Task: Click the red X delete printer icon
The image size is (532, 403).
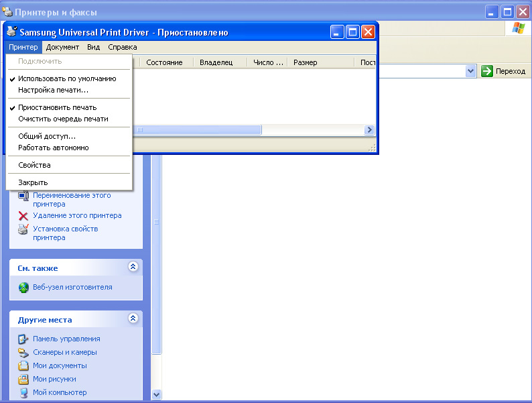Action: pyautogui.click(x=23, y=216)
